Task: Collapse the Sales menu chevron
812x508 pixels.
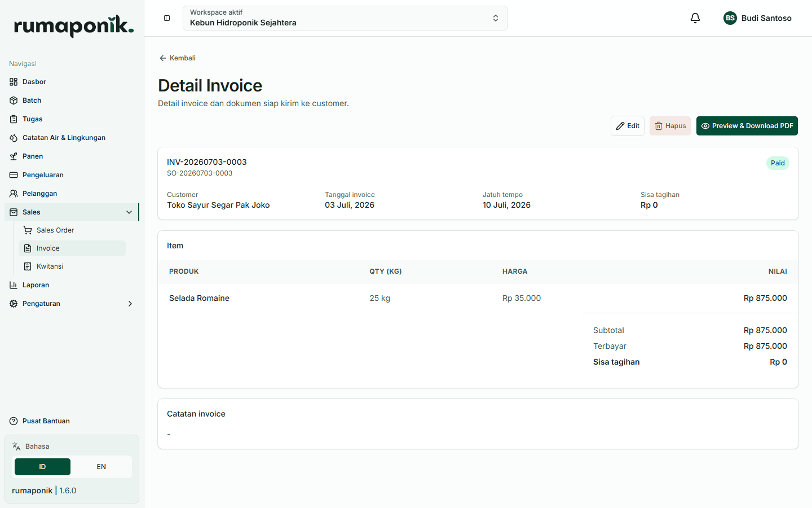Action: 129,212
